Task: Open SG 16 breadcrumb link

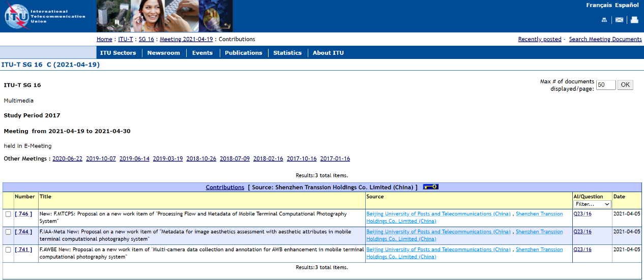Action: coord(146,39)
